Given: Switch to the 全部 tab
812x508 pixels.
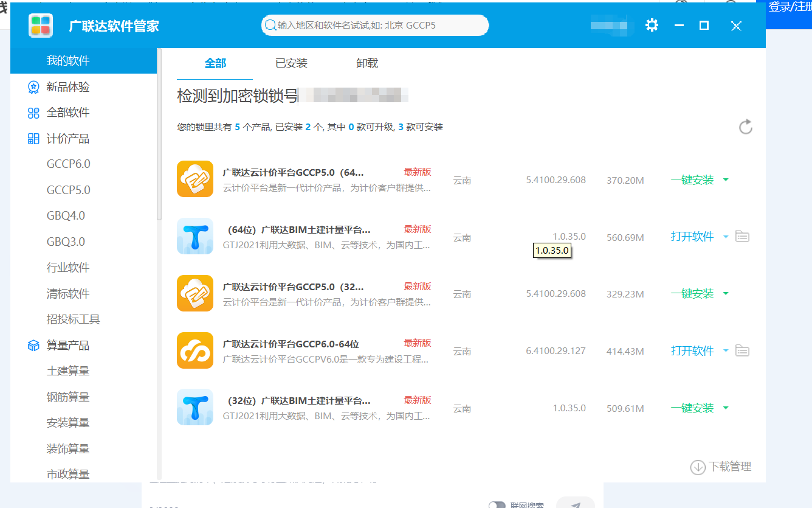Looking at the screenshot, I should [x=215, y=63].
